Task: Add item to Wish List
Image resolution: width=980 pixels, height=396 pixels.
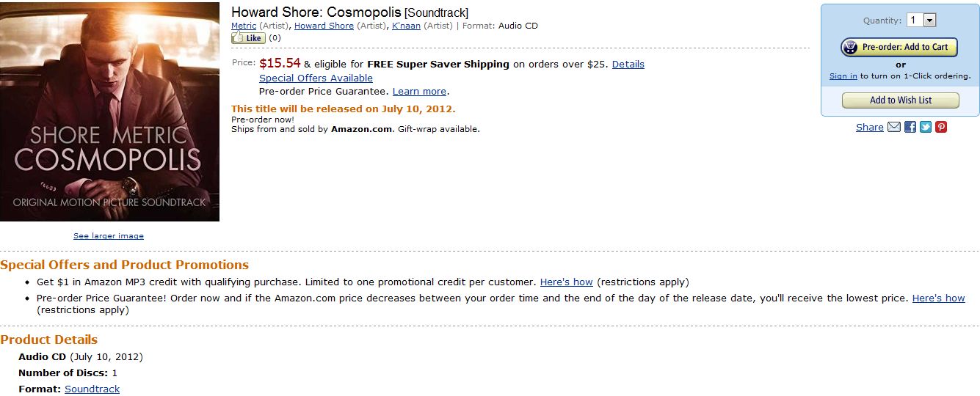Action: click(x=900, y=100)
